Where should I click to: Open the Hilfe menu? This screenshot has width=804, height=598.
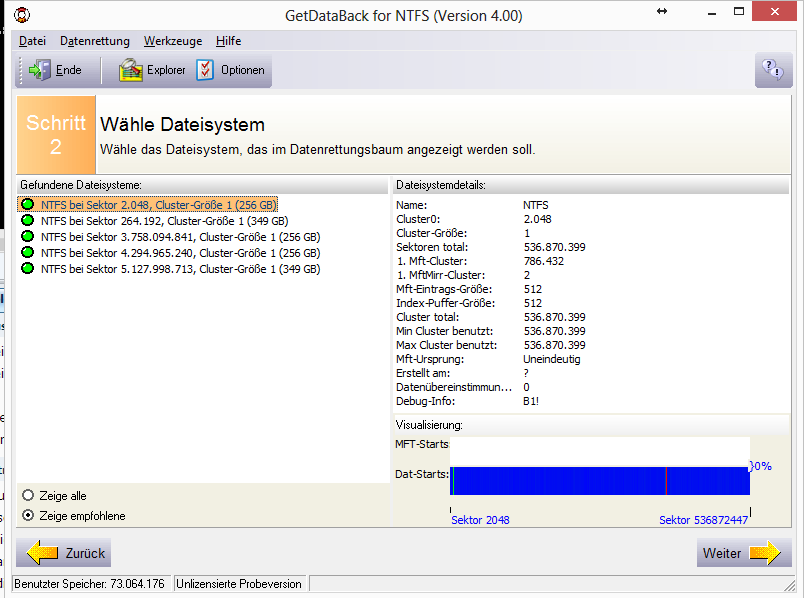[228, 41]
